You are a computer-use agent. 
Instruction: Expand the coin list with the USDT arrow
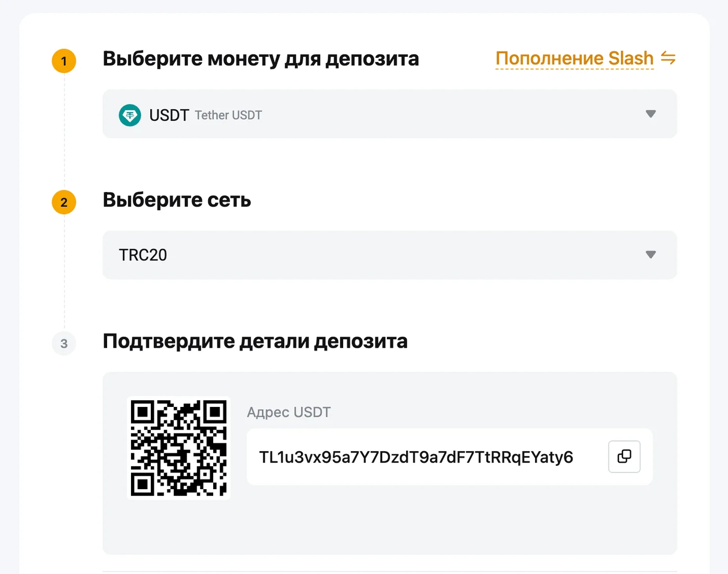click(x=651, y=114)
